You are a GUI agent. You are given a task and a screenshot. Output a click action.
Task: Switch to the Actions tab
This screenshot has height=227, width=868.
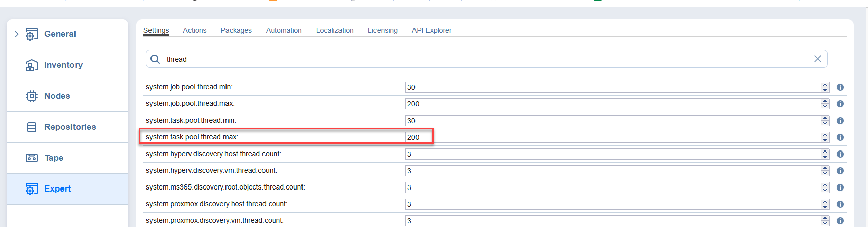click(x=195, y=30)
